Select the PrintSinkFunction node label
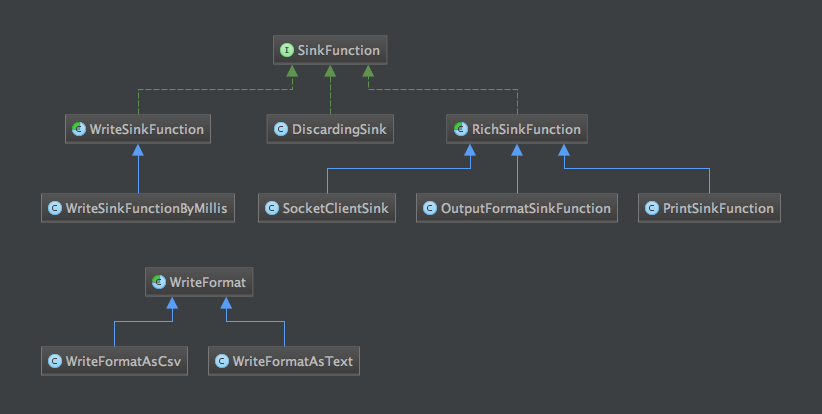822x414 pixels. [718, 209]
